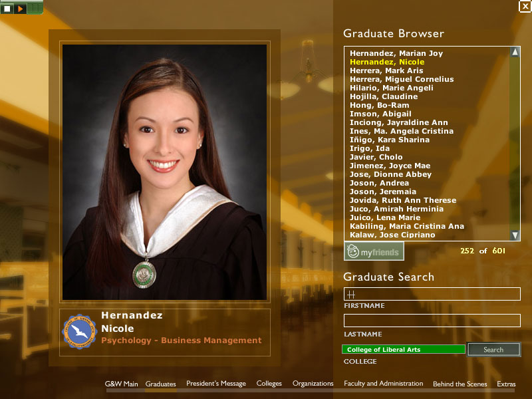Return to G&W Main
Image resolution: width=532 pixels, height=399 pixels.
tap(121, 384)
